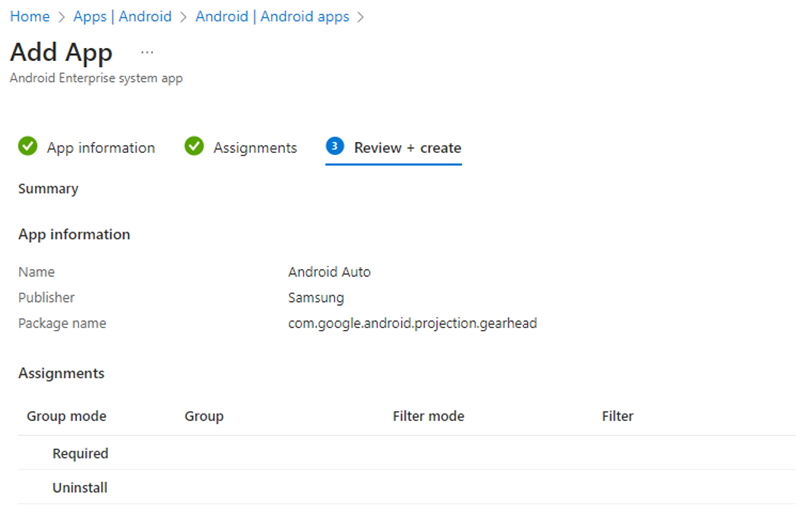Screen dimensions: 796x516
Task: Click the green checkmark beside Assignments tab
Action: (x=194, y=146)
